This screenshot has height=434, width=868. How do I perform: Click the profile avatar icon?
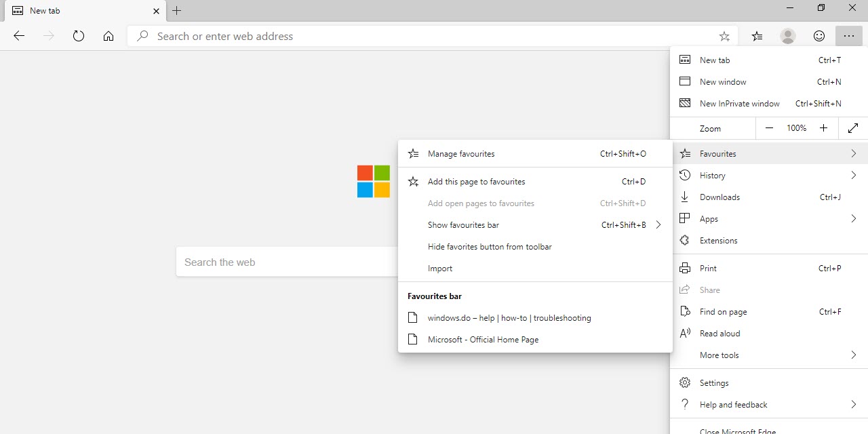click(788, 36)
